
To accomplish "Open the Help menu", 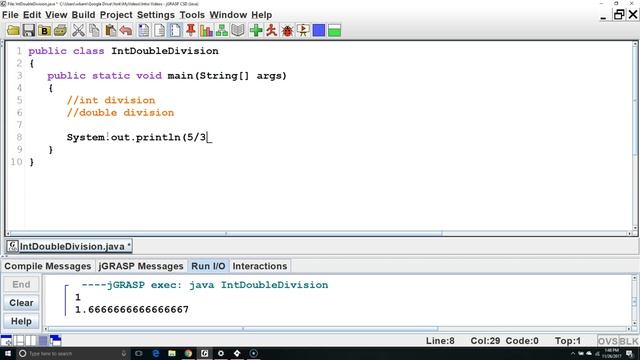I will 261,15.
